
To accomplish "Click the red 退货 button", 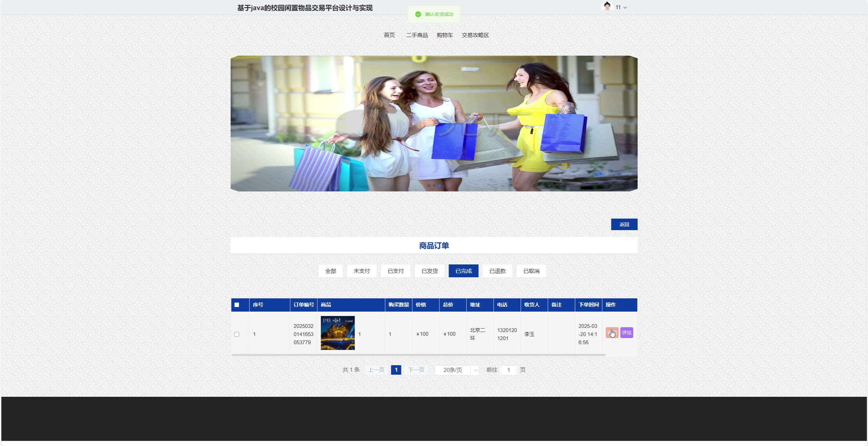I will pyautogui.click(x=612, y=333).
